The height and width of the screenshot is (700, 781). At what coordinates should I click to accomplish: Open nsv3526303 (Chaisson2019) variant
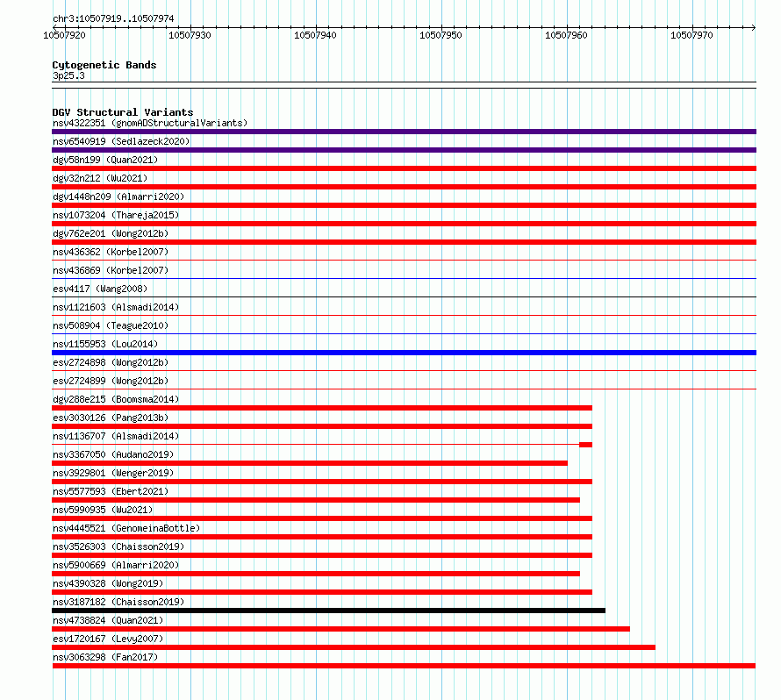click(x=118, y=546)
